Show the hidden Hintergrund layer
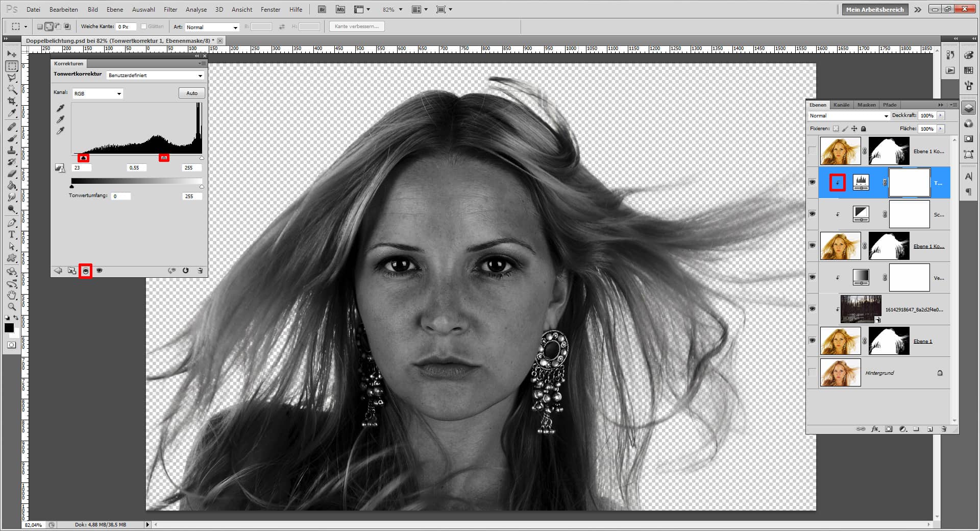The height and width of the screenshot is (531, 980). pyautogui.click(x=812, y=373)
